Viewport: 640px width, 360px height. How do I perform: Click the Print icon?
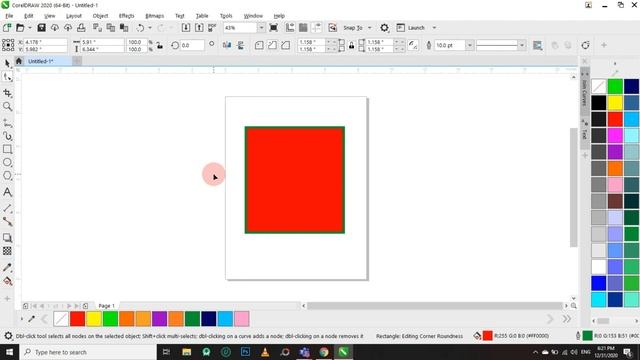pos(81,28)
